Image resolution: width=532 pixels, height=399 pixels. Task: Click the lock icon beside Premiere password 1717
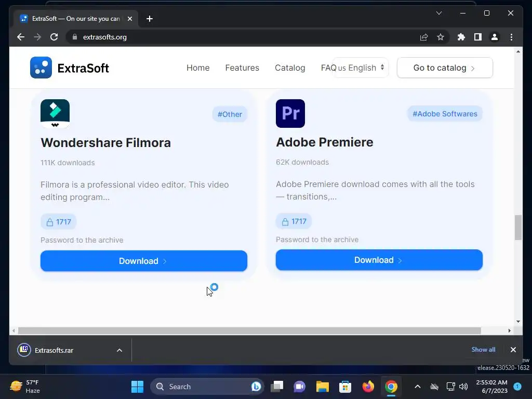tap(285, 221)
